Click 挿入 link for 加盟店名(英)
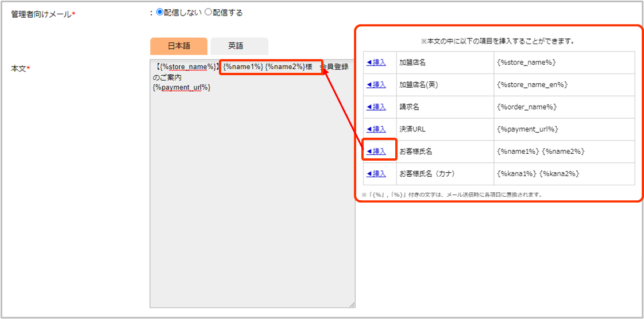The image size is (644, 319). 377,84
